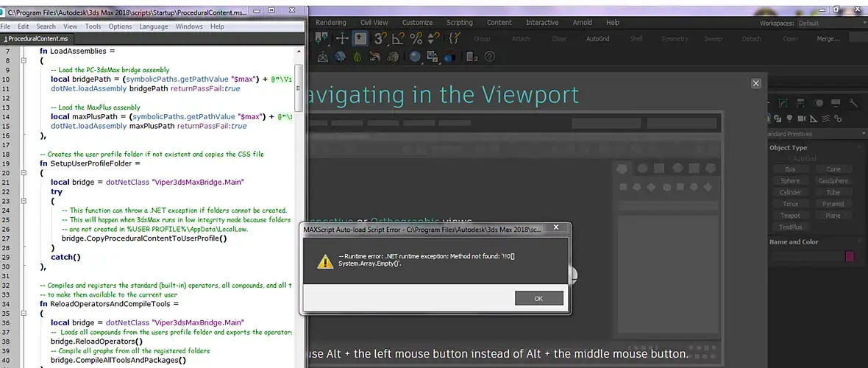Collapse code fold marker on line 8
868x368 pixels.
[24, 60]
